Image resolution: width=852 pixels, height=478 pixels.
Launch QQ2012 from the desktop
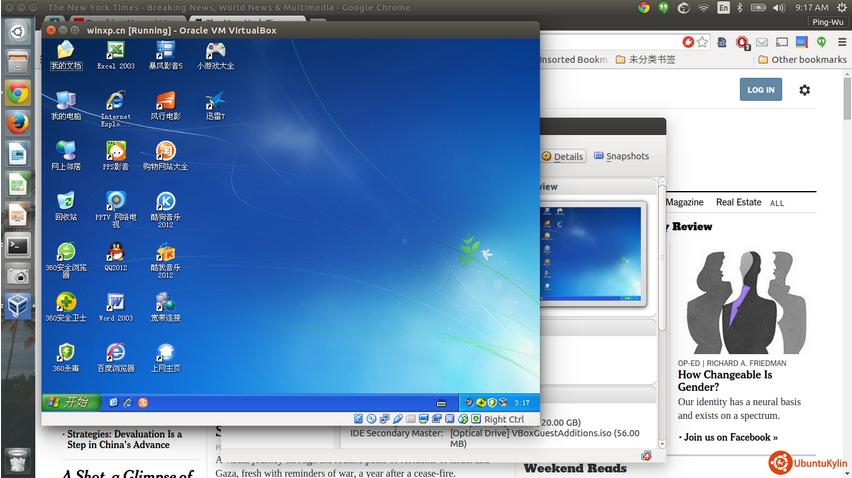(x=115, y=253)
